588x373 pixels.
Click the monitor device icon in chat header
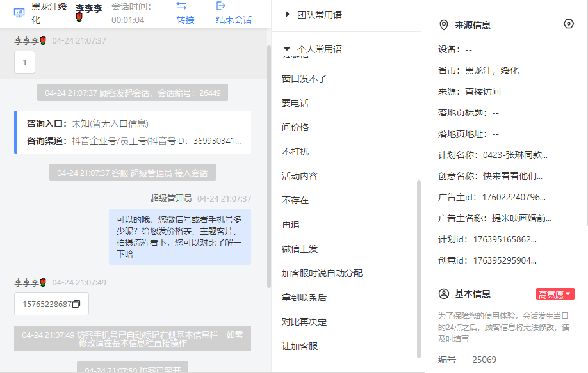point(19,13)
